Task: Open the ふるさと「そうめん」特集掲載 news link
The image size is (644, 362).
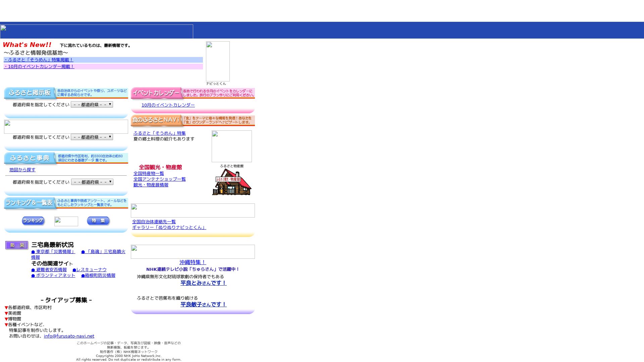Action: coord(39,60)
